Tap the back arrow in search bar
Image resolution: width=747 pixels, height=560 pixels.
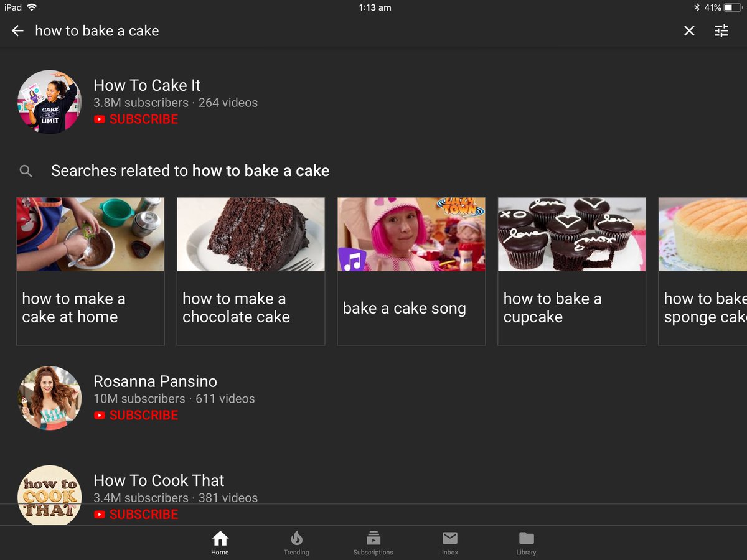tap(17, 30)
